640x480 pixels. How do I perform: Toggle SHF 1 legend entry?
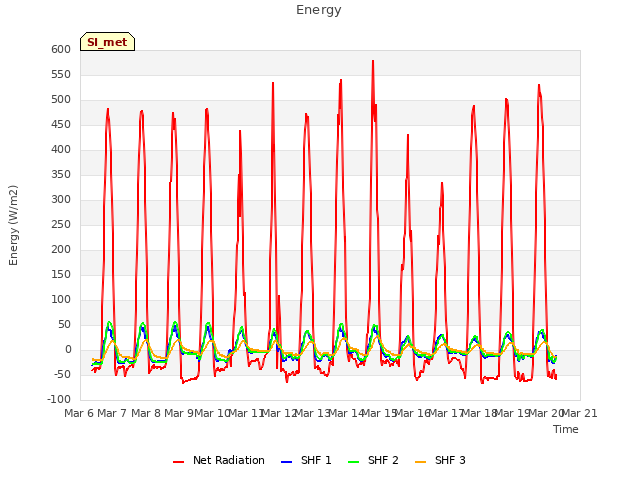point(306,460)
